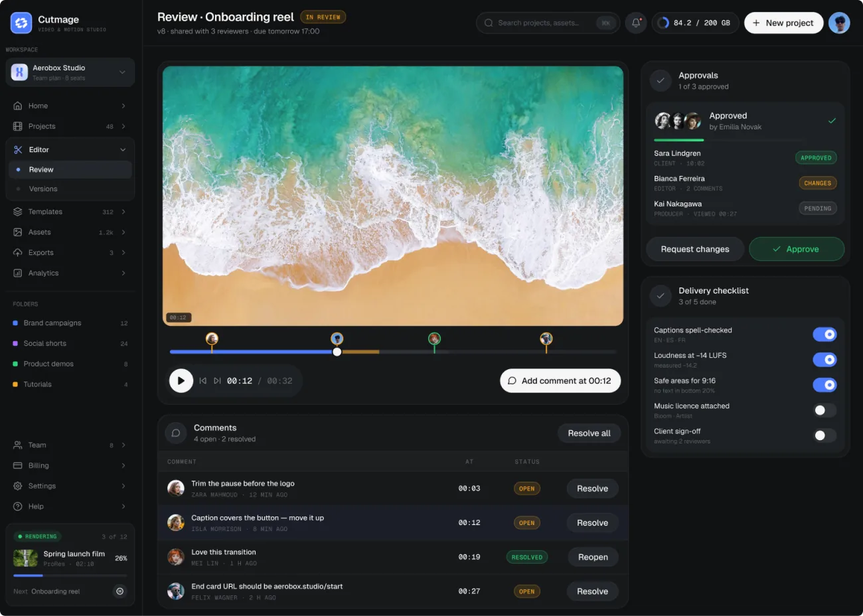Click the Billing card icon
Viewport: 863px width, 616px height.
pos(18,466)
